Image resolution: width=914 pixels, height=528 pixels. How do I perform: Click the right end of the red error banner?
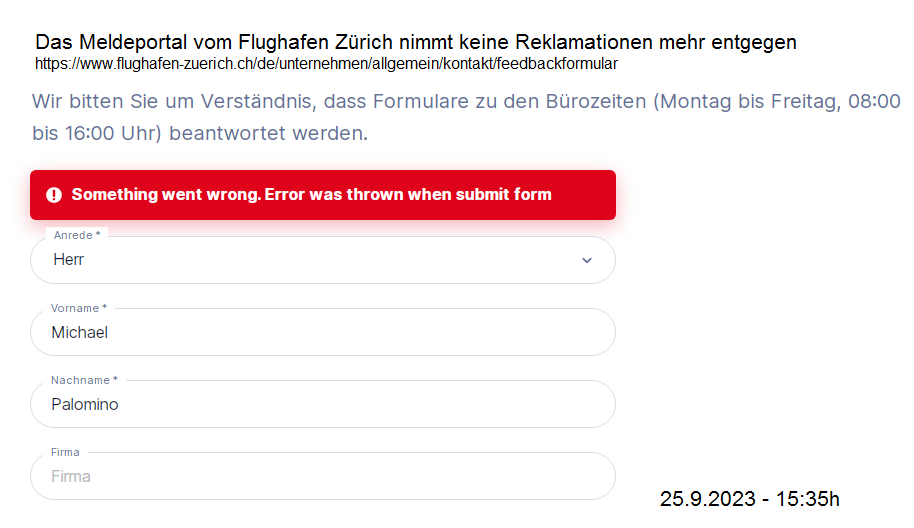[595, 195]
